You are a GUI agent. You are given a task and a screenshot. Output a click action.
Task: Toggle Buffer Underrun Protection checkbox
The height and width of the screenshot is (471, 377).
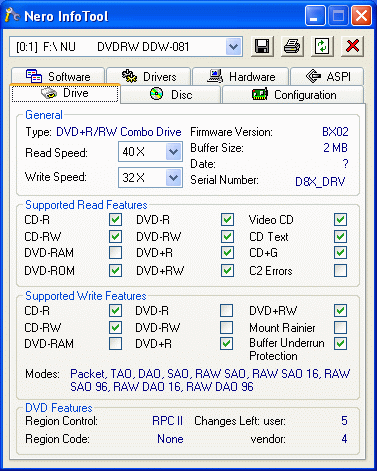tap(340, 343)
